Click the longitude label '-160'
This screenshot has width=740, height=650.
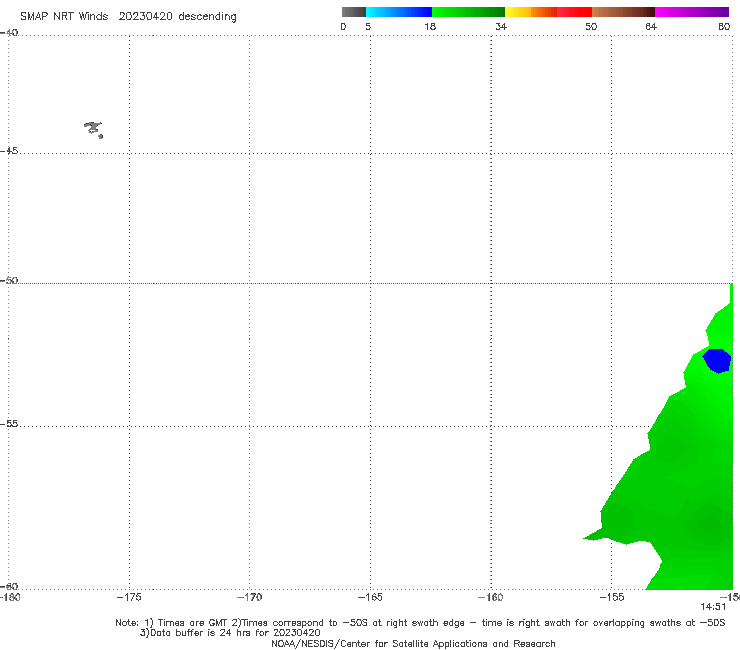click(491, 597)
